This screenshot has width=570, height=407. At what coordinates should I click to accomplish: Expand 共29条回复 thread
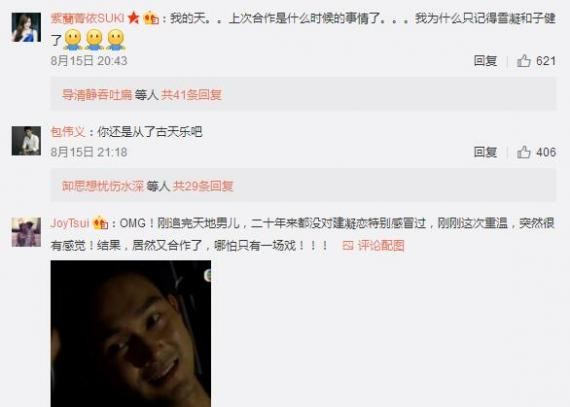(203, 186)
